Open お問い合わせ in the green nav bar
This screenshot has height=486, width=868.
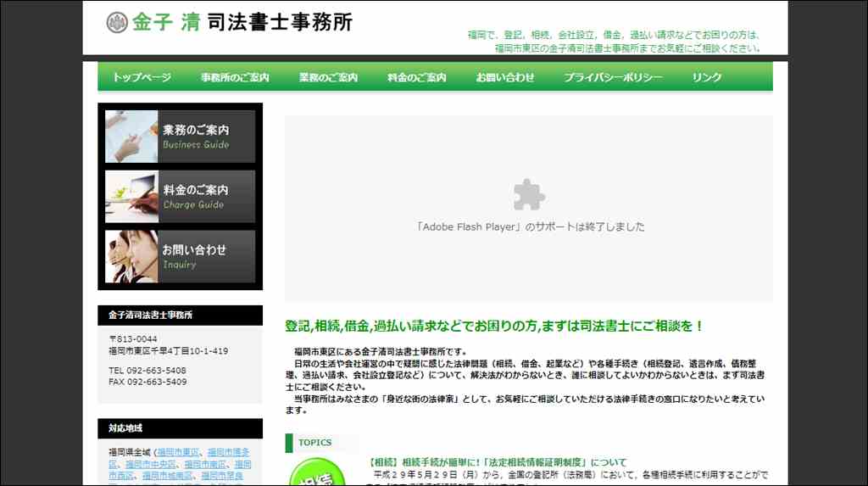point(505,77)
